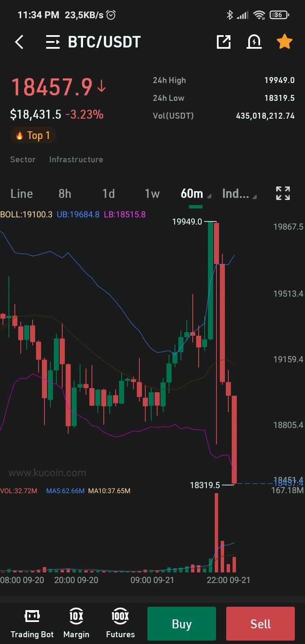
Task: Tap the share chart icon
Action: (x=224, y=42)
